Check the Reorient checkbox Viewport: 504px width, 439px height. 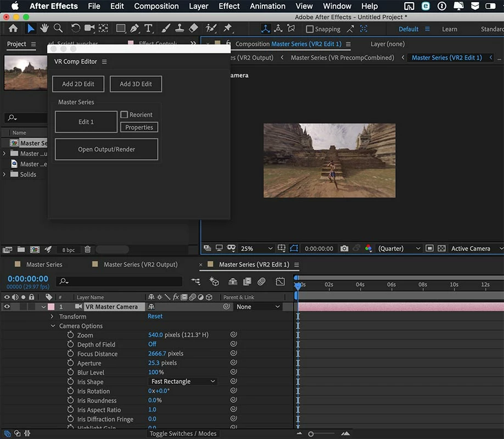coord(124,115)
